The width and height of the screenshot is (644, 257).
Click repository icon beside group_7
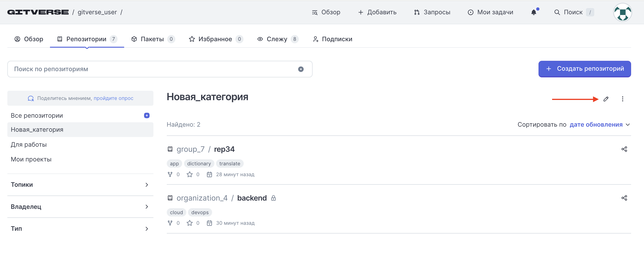click(x=170, y=149)
